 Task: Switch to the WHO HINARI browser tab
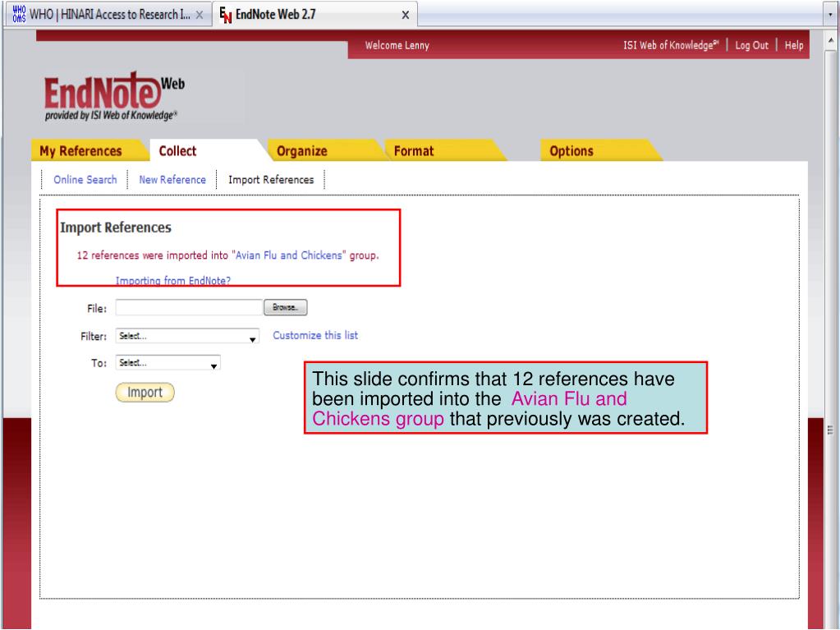[108, 15]
